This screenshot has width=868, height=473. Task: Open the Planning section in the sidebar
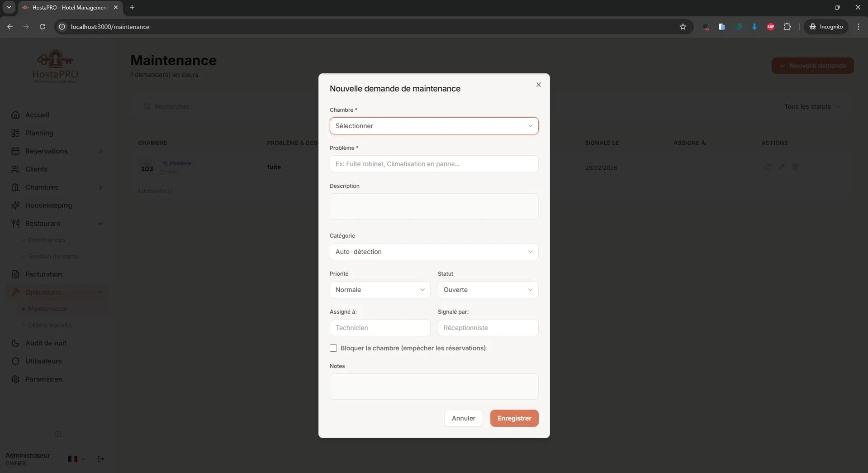click(x=40, y=133)
